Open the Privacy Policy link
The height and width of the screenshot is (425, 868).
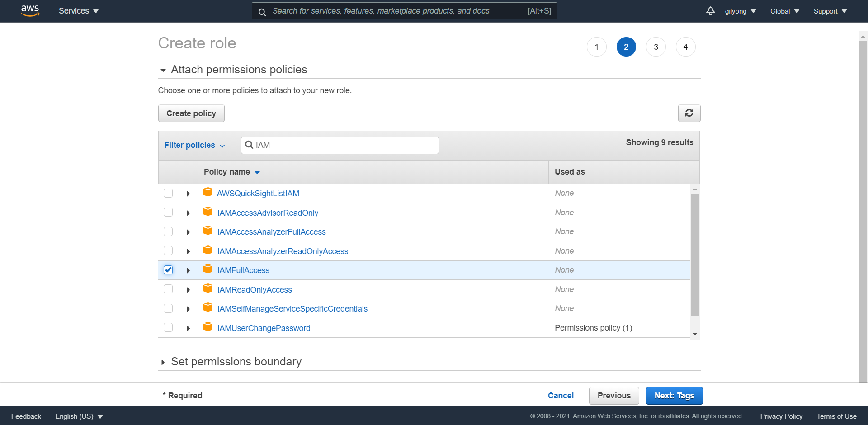(781, 416)
